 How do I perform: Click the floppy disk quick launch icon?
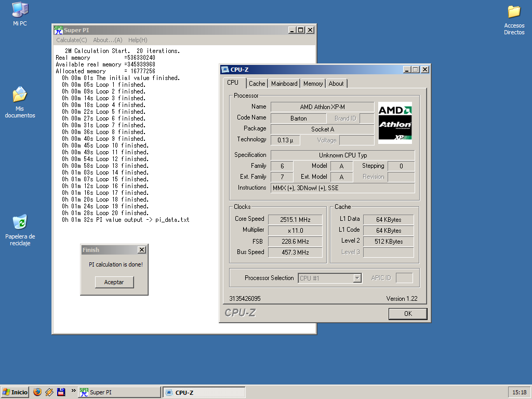pyautogui.click(x=61, y=392)
